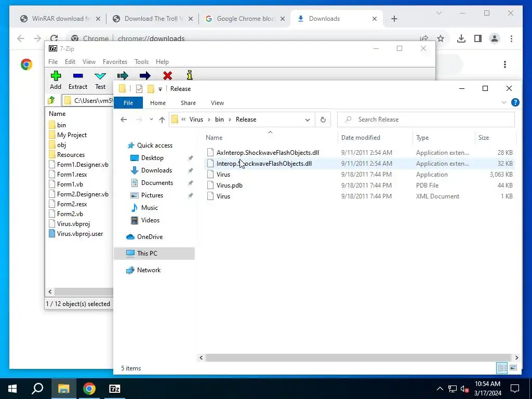Open Customize Quick Access Toolbar dropdown
The width and height of the screenshot is (532, 399).
[x=160, y=89]
